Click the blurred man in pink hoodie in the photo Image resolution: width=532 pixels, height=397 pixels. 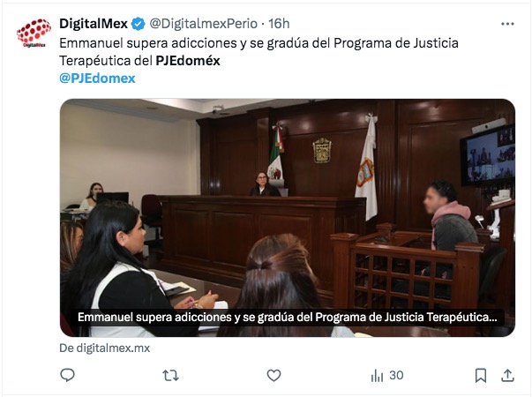(x=448, y=217)
